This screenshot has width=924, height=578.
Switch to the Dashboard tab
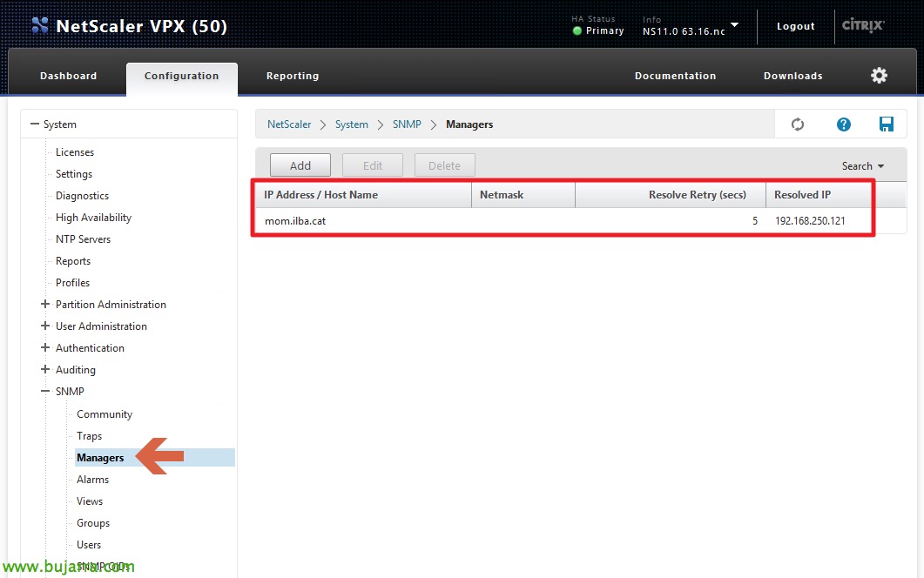coord(68,76)
